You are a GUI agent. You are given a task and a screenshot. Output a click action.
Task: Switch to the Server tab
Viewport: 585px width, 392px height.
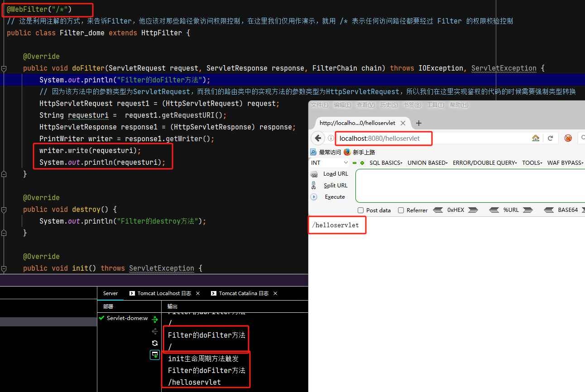[110, 293]
